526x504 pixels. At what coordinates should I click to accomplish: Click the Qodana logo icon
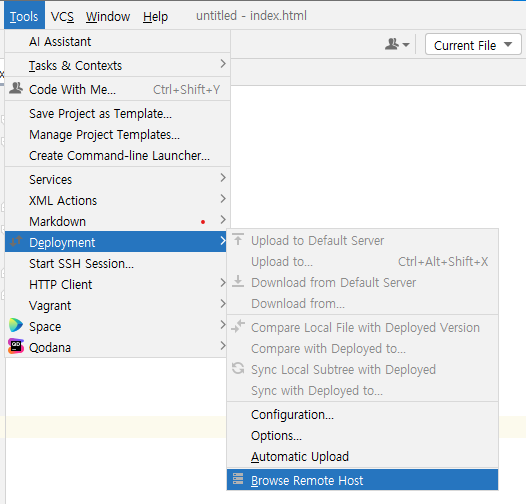point(16,346)
